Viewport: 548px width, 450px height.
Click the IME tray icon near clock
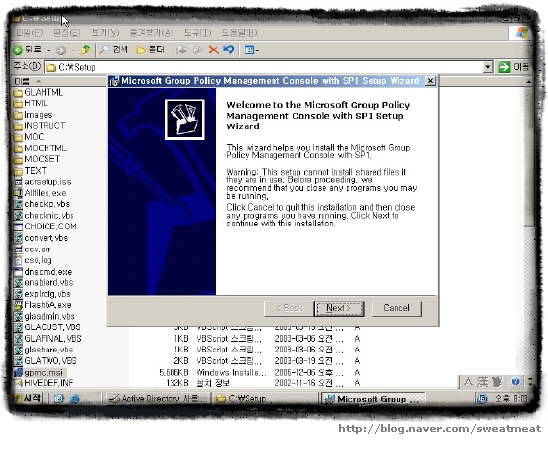pyautogui.click(x=482, y=399)
